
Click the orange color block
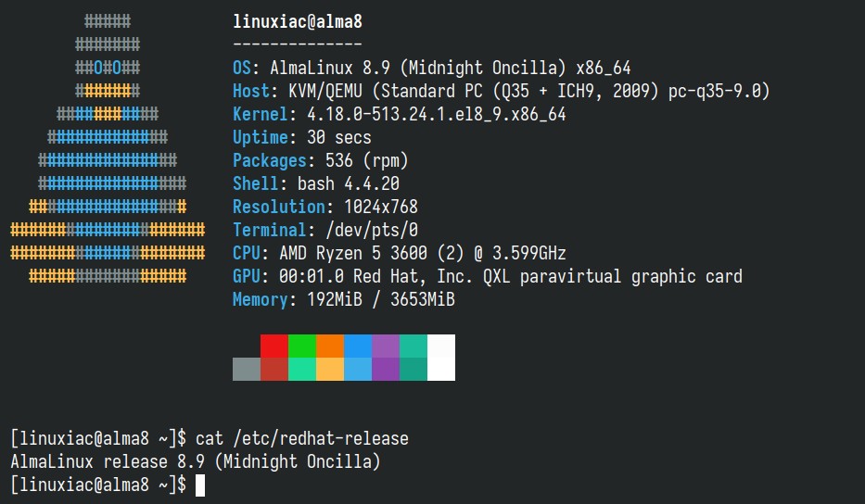[330, 346]
